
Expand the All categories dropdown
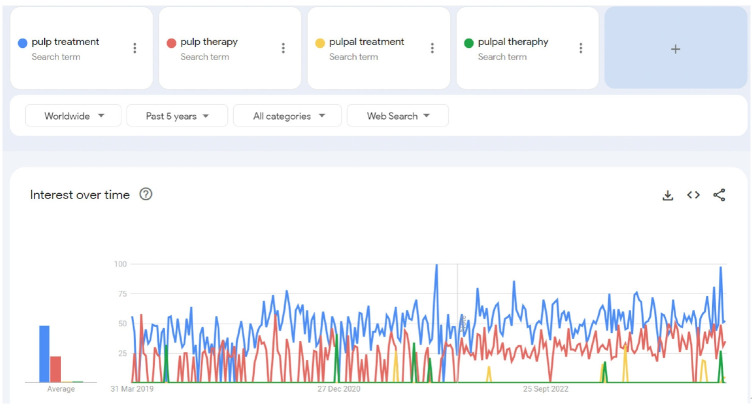click(x=288, y=116)
